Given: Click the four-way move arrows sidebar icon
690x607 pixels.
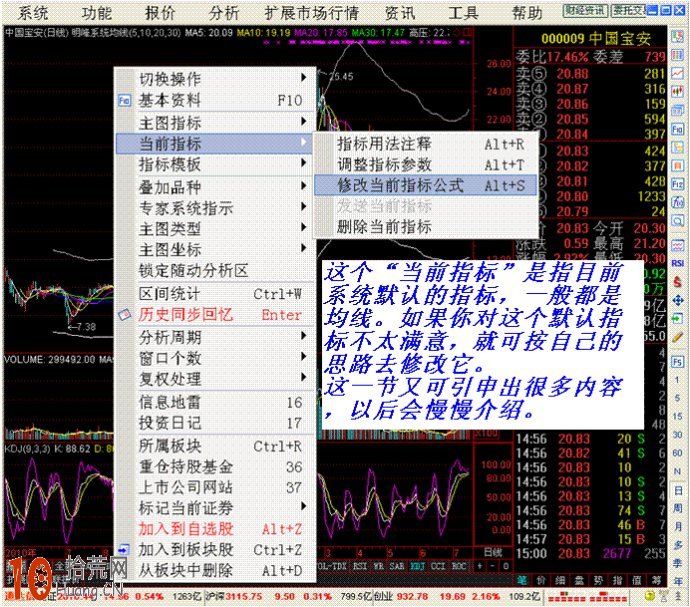Looking at the screenshot, I should [x=677, y=300].
